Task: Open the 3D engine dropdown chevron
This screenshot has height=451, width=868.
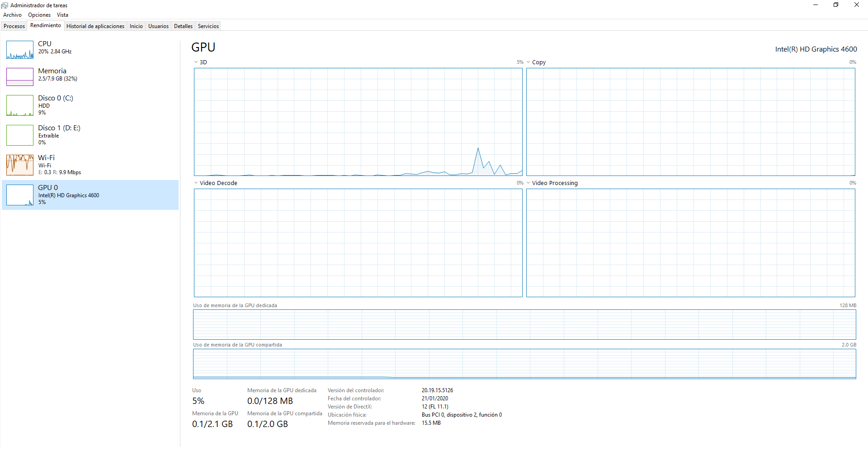Action: click(x=196, y=62)
